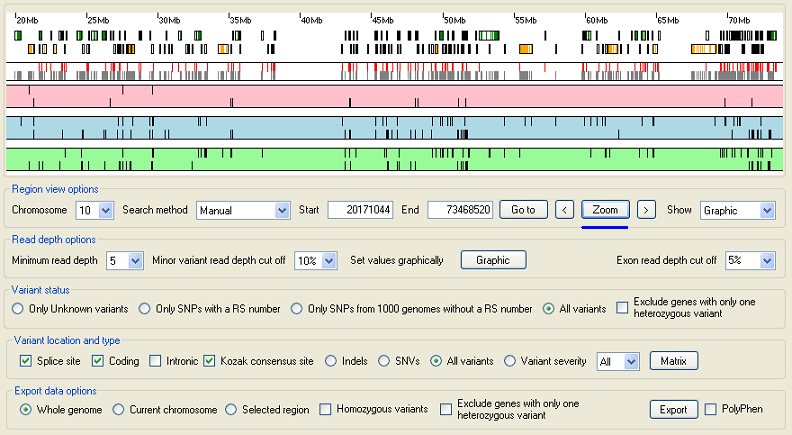The height and width of the screenshot is (435, 792).
Task: Click the blue variant track
Action: coord(394,128)
